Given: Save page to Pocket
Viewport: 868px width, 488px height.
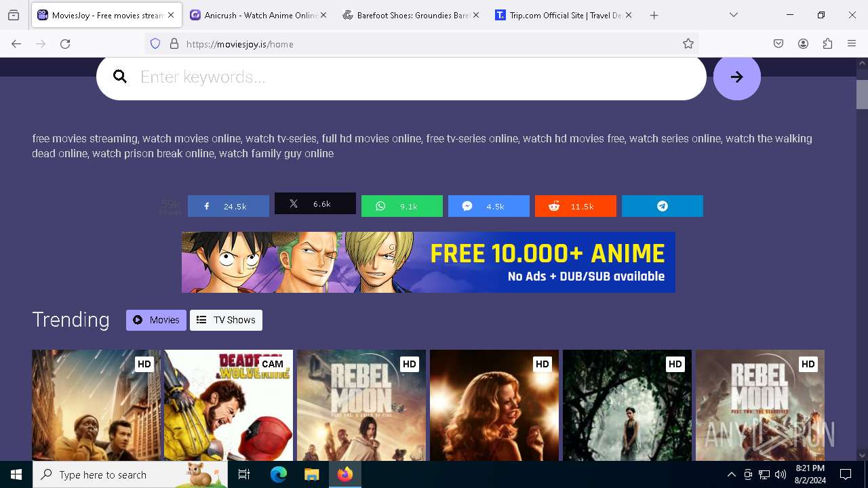Looking at the screenshot, I should tap(778, 44).
